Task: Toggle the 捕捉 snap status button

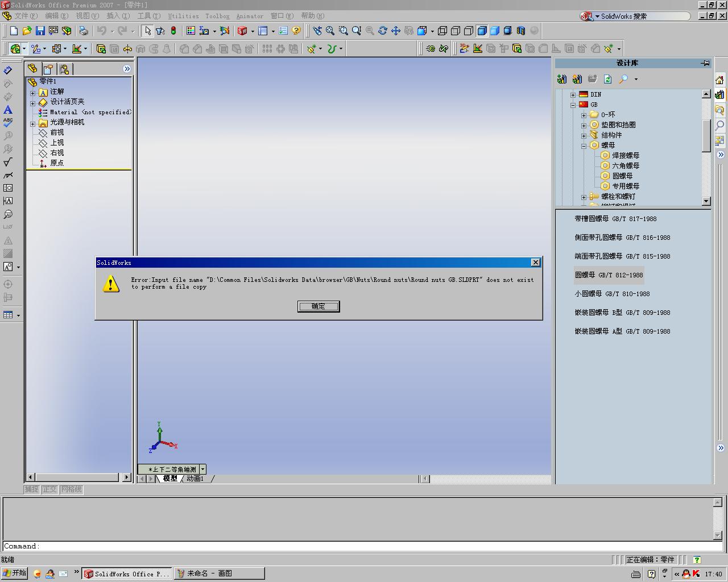Action: point(31,489)
